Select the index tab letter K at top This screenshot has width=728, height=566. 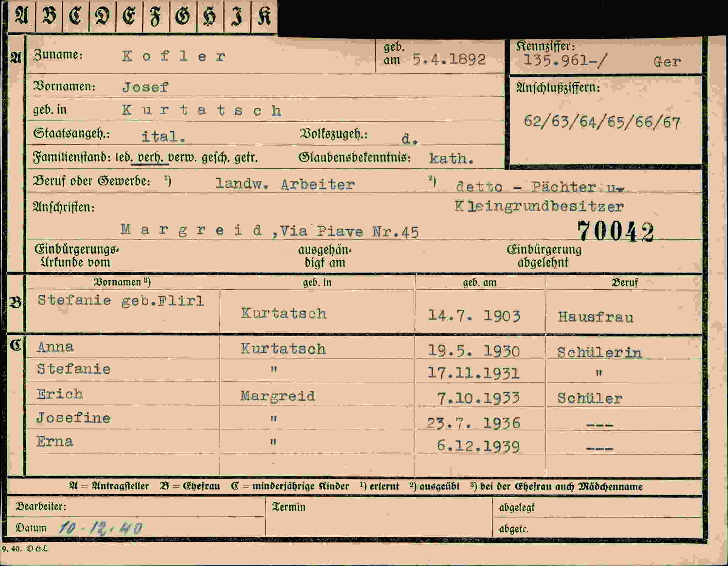point(264,16)
